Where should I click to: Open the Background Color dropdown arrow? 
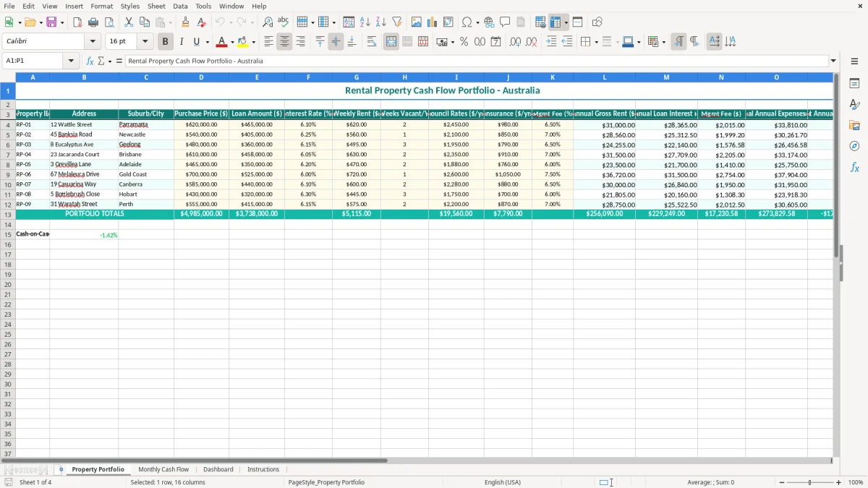(253, 42)
